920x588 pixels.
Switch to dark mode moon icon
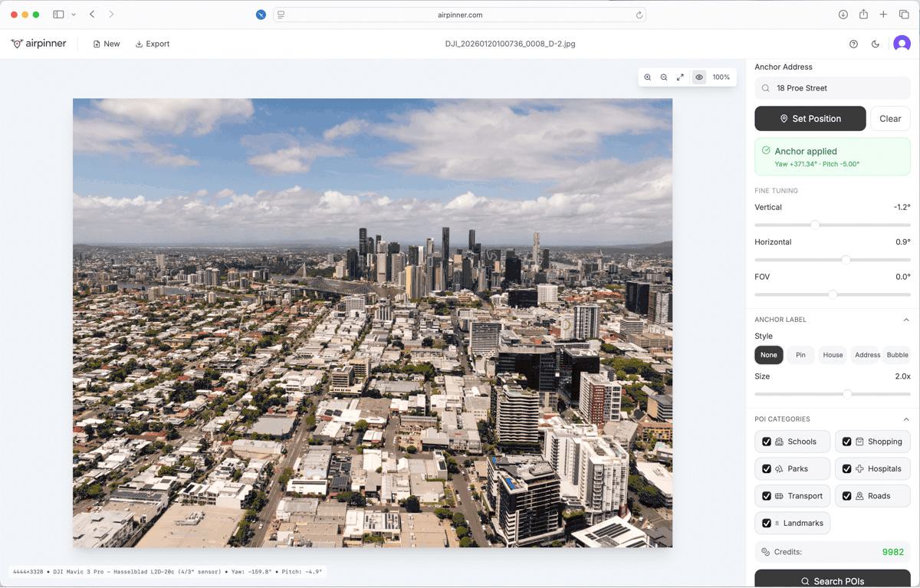point(876,44)
